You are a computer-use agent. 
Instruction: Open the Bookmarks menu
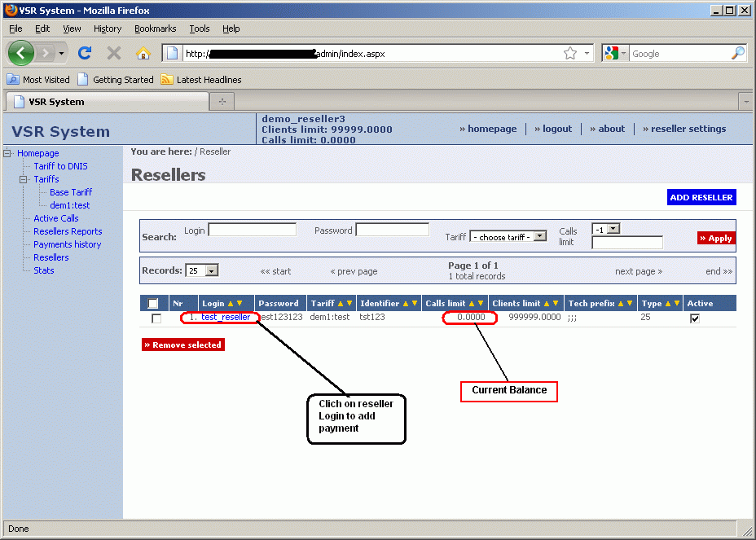[155, 29]
